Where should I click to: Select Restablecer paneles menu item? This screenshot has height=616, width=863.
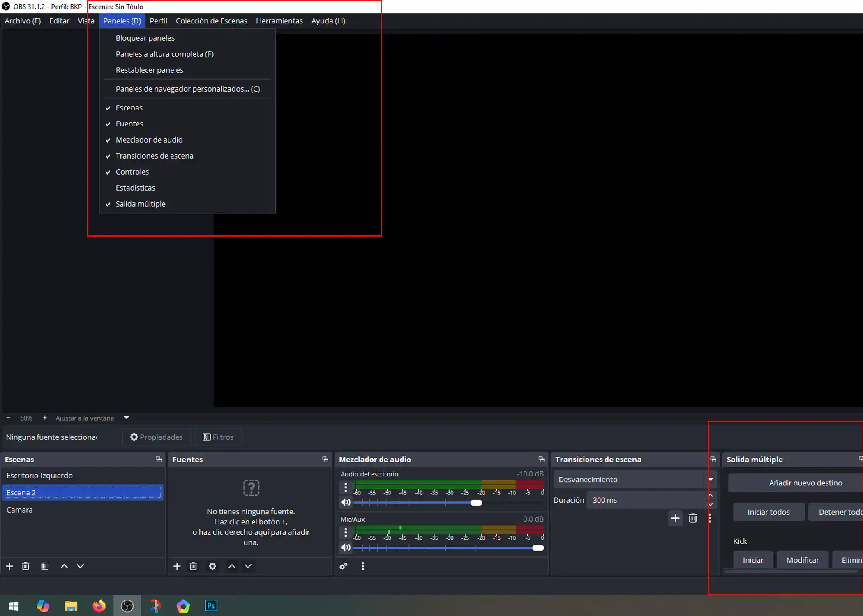tap(149, 70)
